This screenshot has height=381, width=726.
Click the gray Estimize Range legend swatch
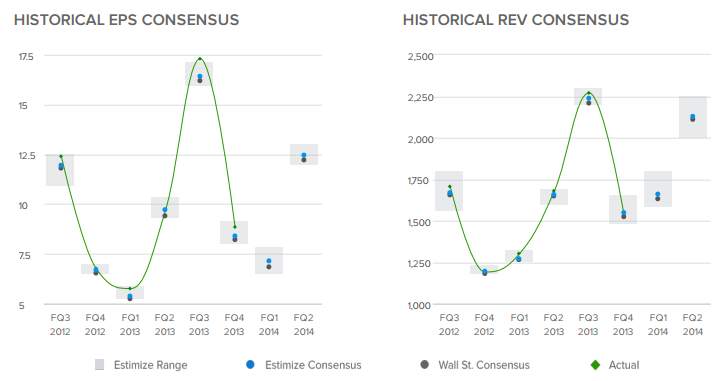coord(100,365)
